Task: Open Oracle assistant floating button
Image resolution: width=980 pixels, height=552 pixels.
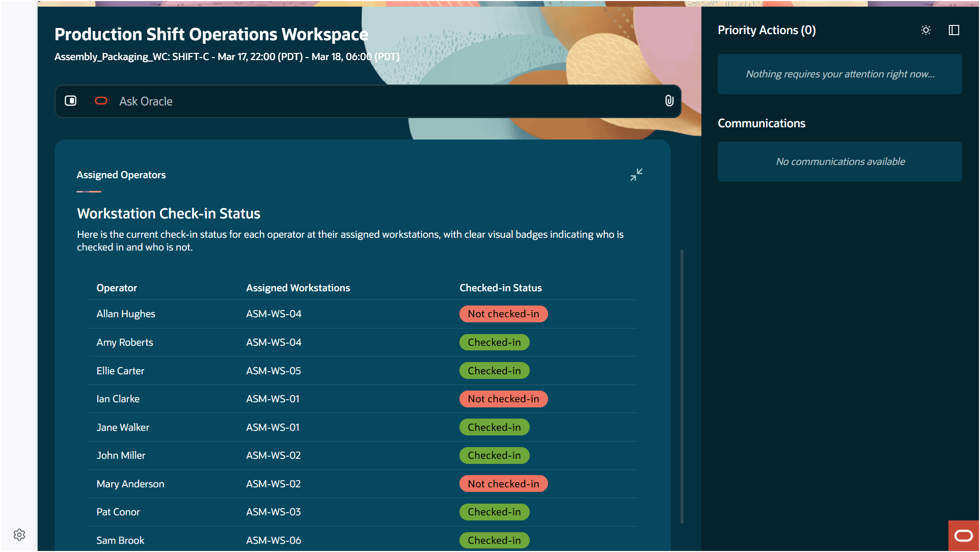Action: coord(963,535)
